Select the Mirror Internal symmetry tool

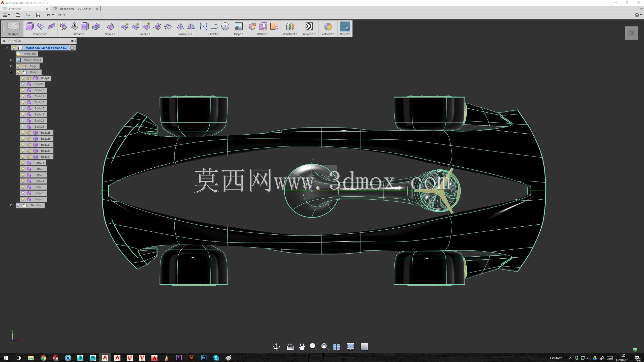(x=180, y=26)
